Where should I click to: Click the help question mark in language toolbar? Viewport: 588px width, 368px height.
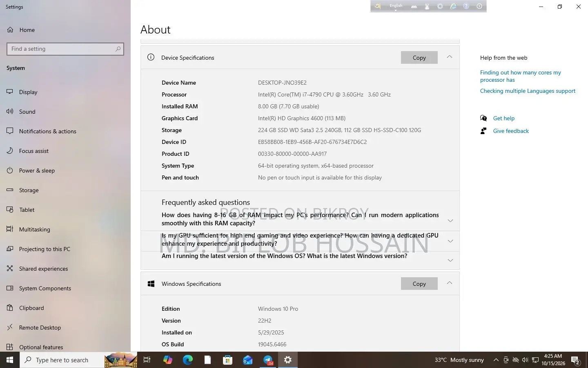click(466, 6)
